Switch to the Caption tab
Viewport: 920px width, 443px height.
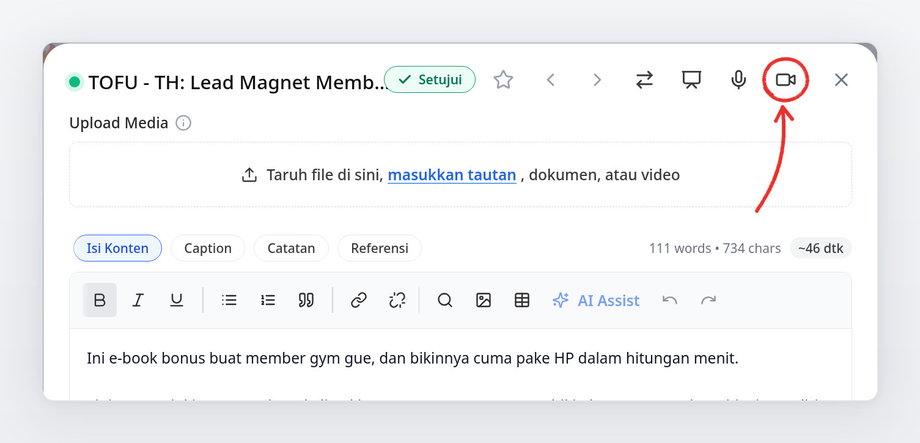(x=208, y=248)
